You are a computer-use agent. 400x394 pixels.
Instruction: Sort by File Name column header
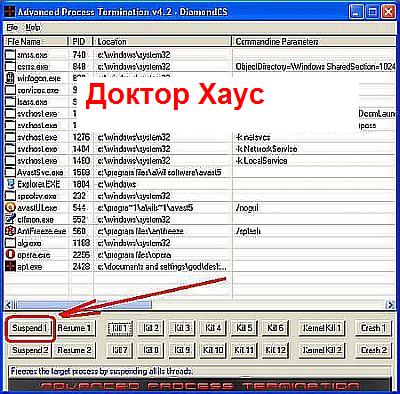(36, 42)
